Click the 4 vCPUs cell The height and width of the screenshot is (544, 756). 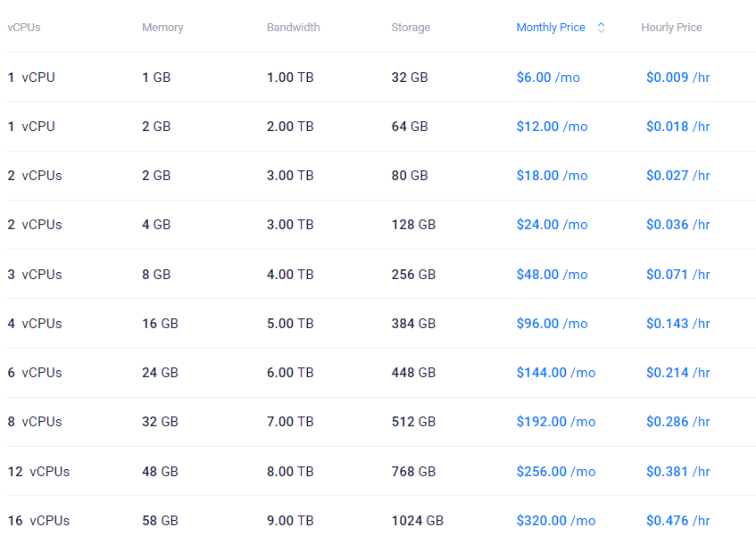click(35, 324)
